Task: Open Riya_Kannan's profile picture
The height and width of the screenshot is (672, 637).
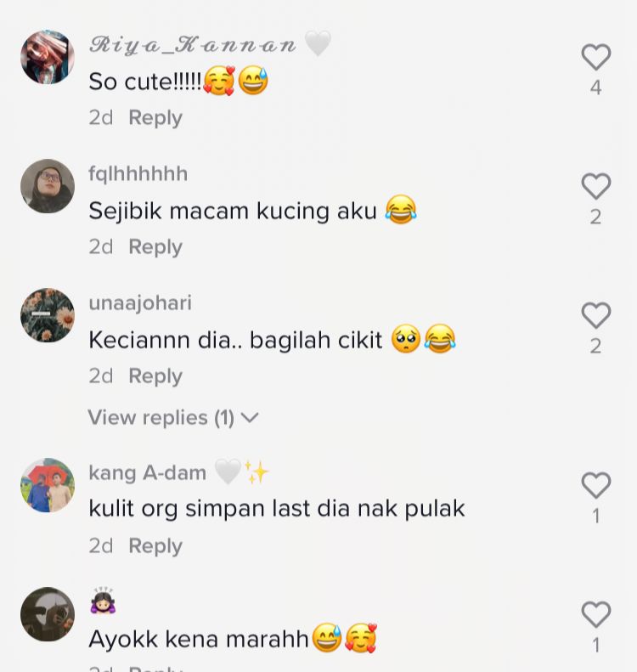Action: pyautogui.click(x=48, y=57)
